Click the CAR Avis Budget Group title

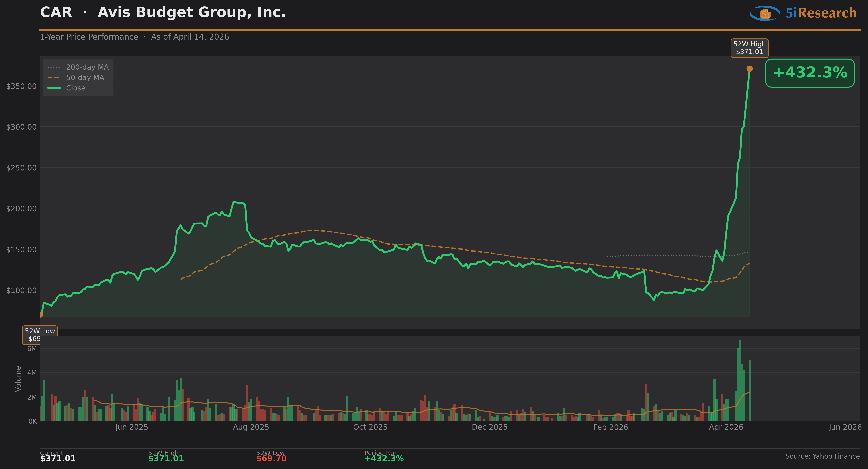(x=163, y=12)
